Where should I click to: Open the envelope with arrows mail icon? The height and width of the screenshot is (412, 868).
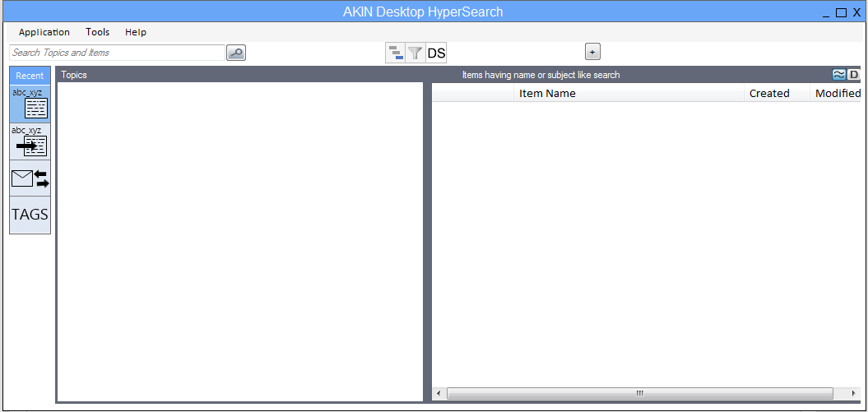tap(30, 178)
